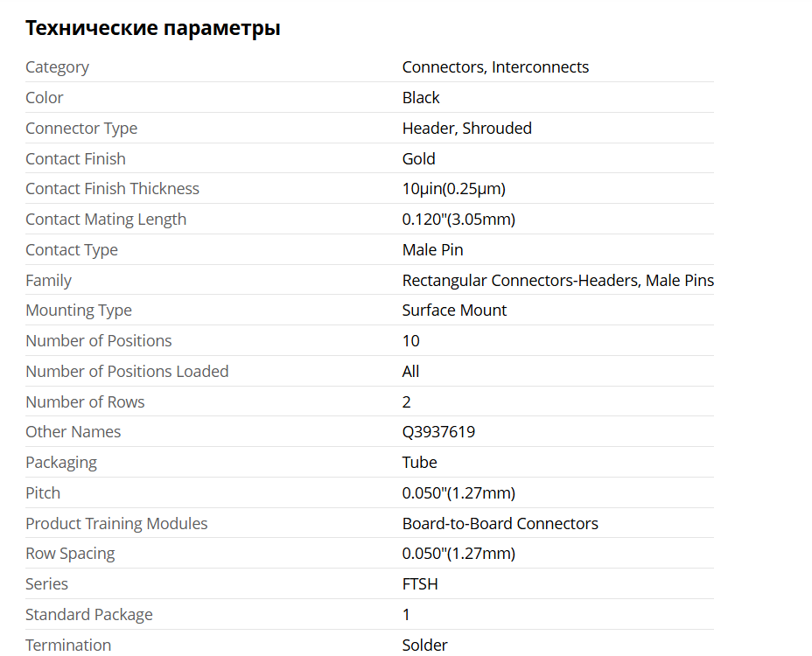Select the Contact Mating Length value
This screenshot has height=656, width=812.
(x=458, y=220)
